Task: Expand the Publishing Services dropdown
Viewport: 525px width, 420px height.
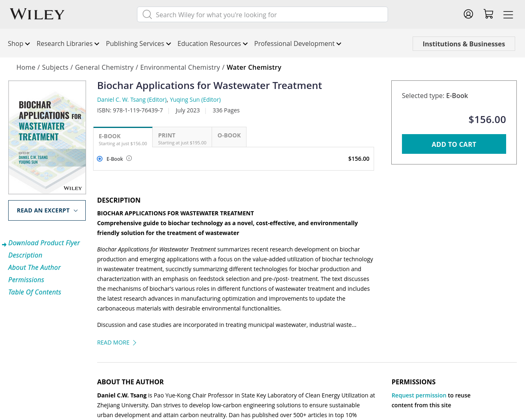Action: pos(139,43)
